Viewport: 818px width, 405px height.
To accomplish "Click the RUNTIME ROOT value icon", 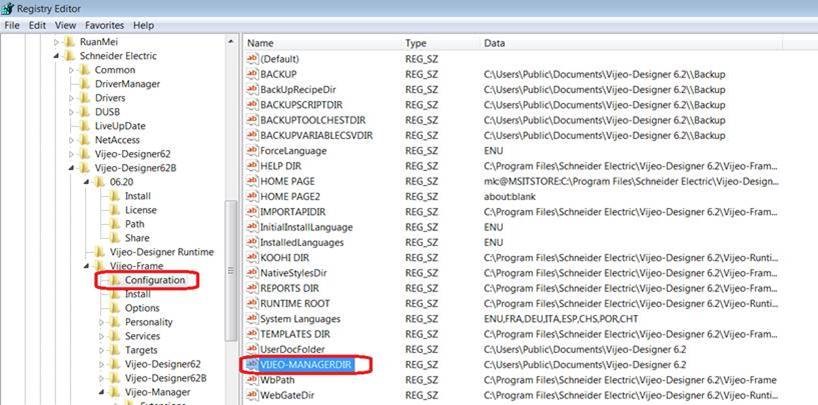I will click(252, 303).
